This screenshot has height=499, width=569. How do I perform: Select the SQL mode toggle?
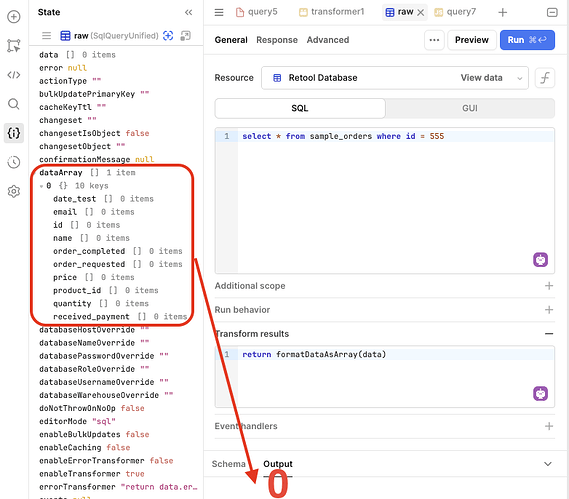point(300,108)
